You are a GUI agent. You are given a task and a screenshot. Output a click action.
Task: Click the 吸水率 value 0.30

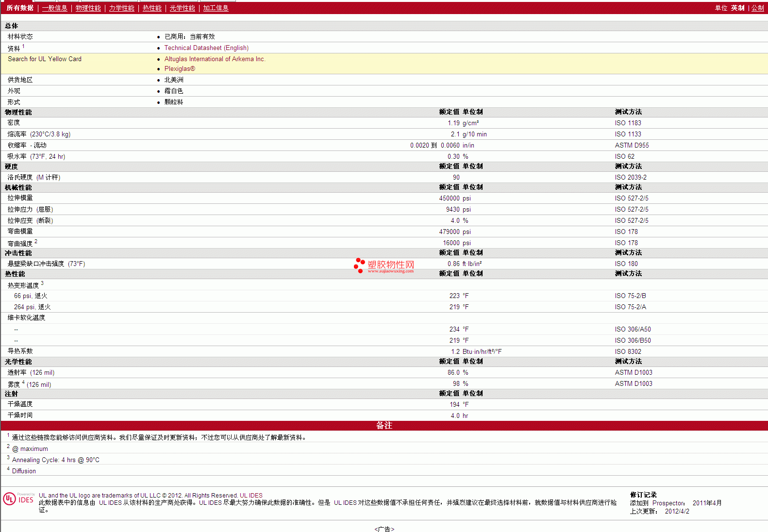click(453, 157)
